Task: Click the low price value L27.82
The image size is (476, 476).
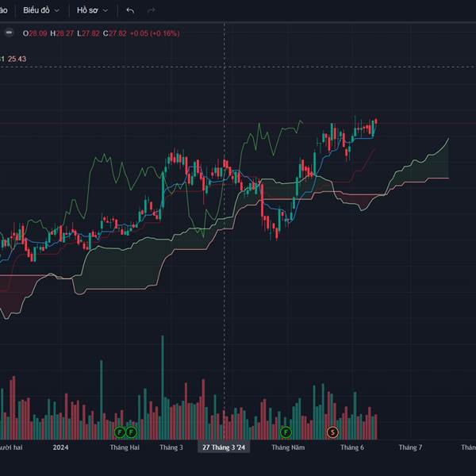Action: tap(90, 33)
